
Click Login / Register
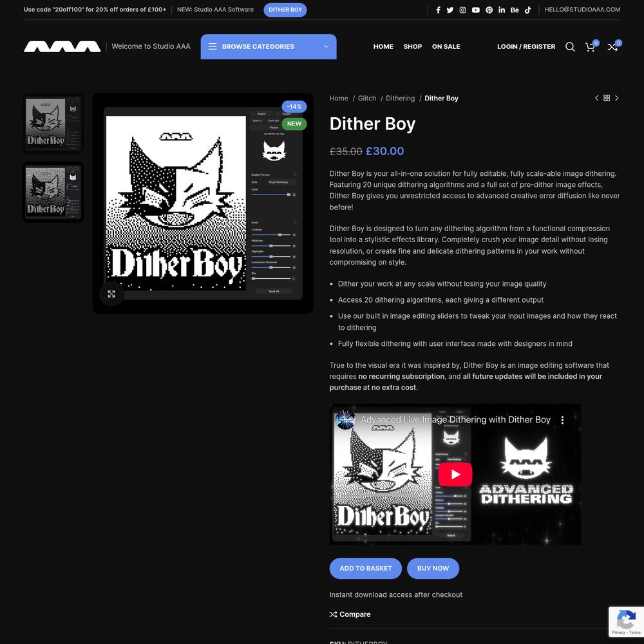[x=526, y=47]
